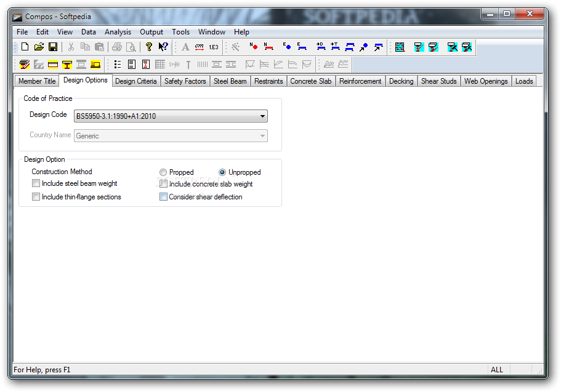This screenshot has width=561, height=392.
Task: Click the blue beam with arrow icon
Action: click(378, 47)
